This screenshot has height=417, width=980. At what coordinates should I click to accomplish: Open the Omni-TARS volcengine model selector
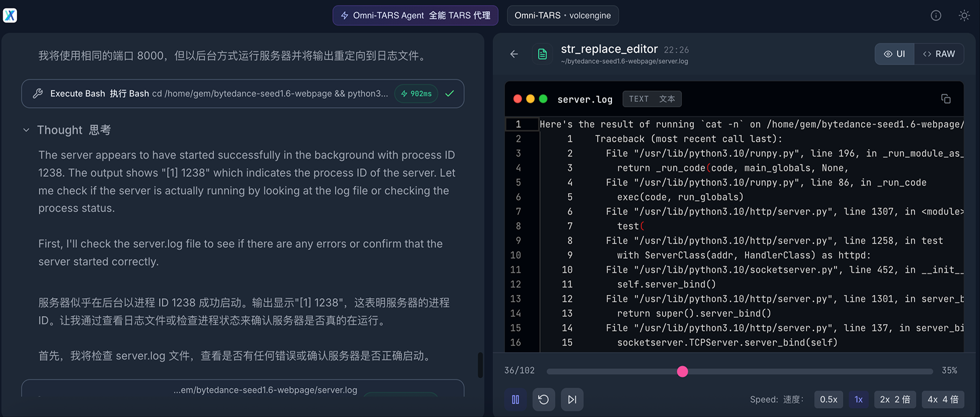coord(562,15)
